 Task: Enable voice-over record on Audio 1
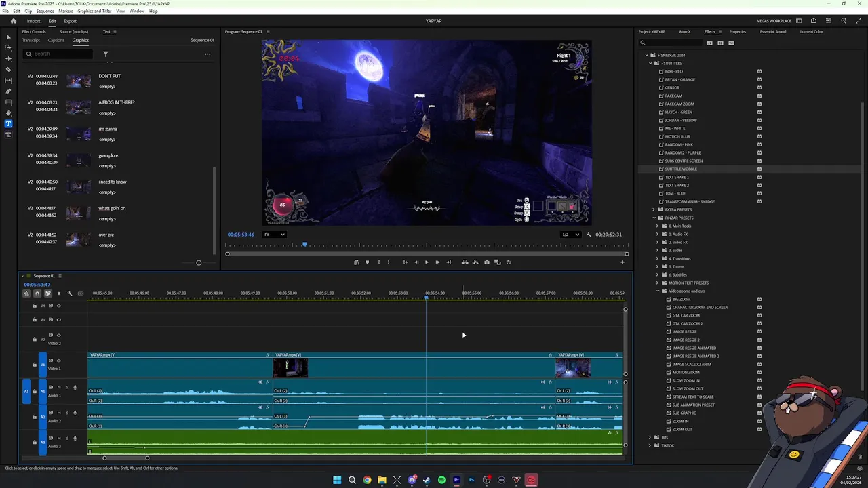tap(75, 387)
